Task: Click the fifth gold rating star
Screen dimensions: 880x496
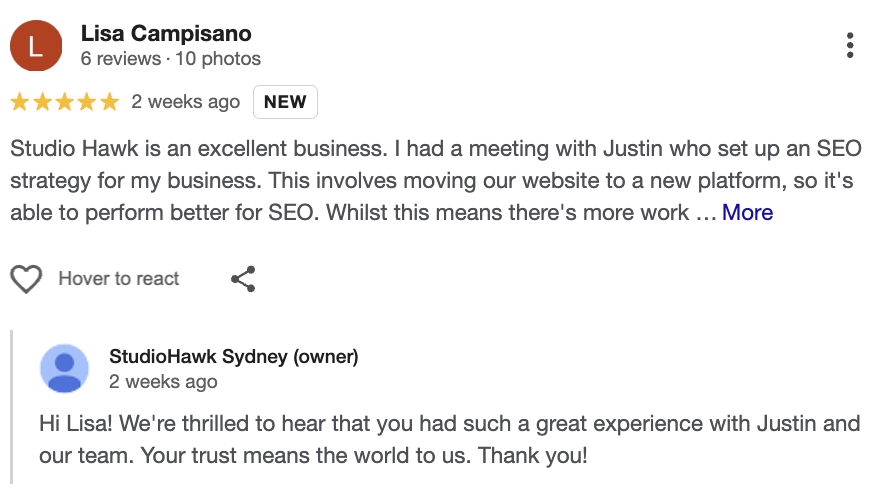Action: [x=108, y=102]
